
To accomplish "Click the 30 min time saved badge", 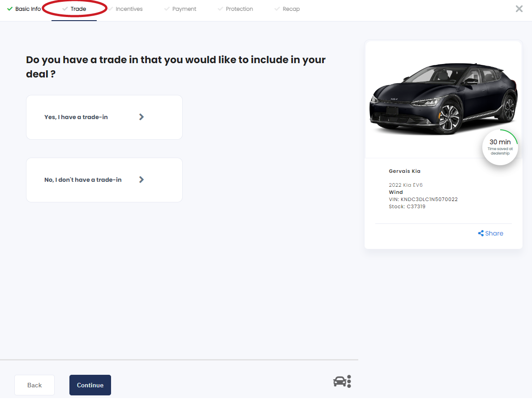I will [500, 147].
